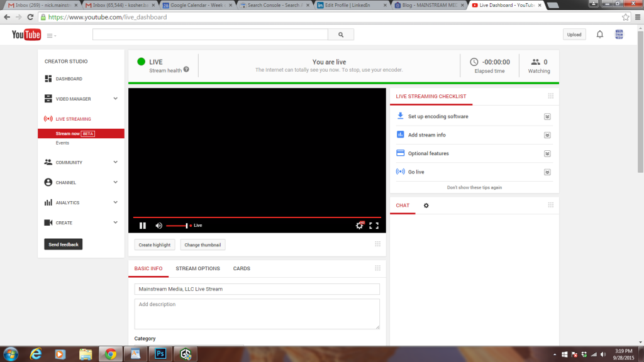644x362 pixels.
Task: Mute the live stream audio
Action: pos(158,225)
